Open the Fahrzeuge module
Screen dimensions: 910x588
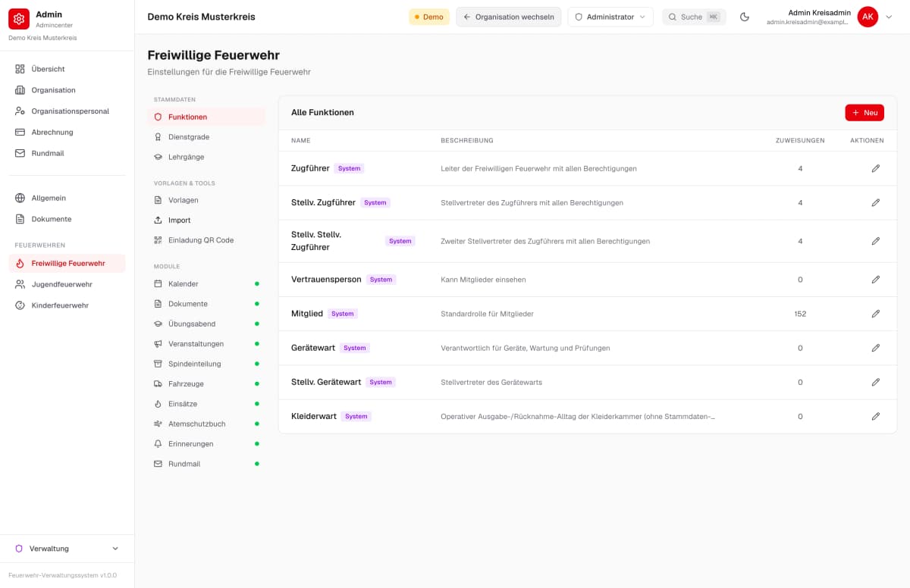tap(206, 384)
